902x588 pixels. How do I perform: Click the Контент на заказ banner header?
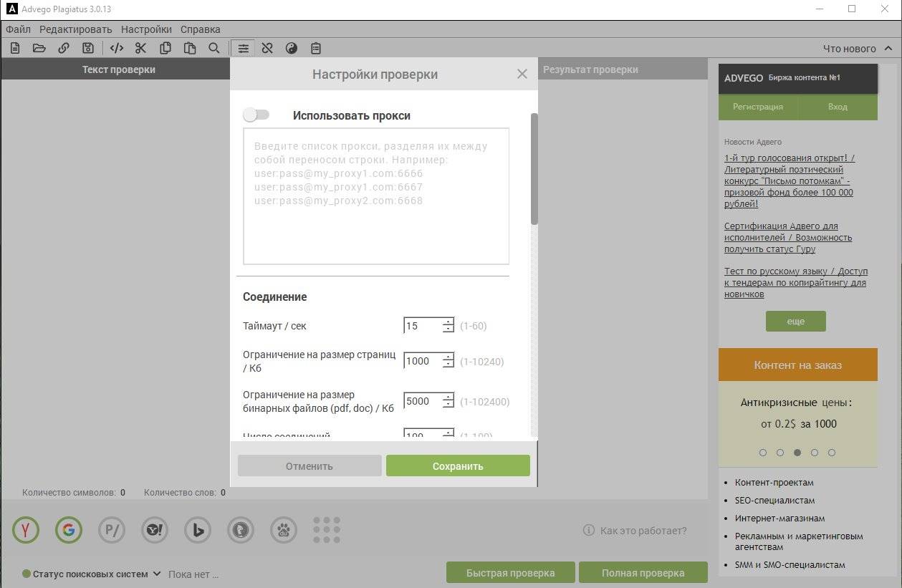(x=798, y=365)
